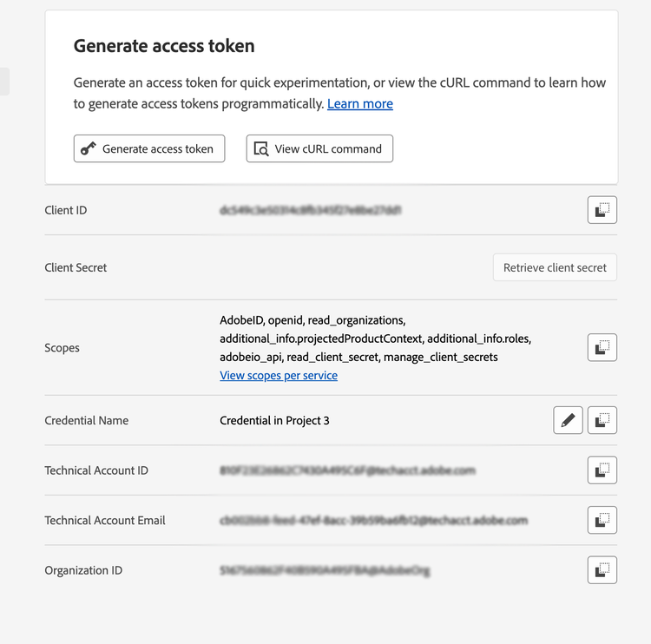Image resolution: width=651 pixels, height=644 pixels.
Task: Open View scopes per service link
Action: (279, 376)
